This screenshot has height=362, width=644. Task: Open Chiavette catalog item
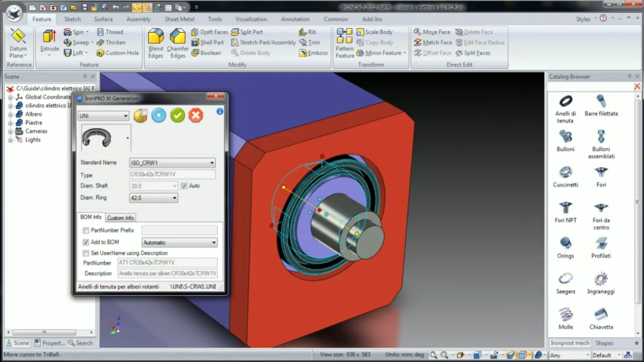[x=601, y=319]
